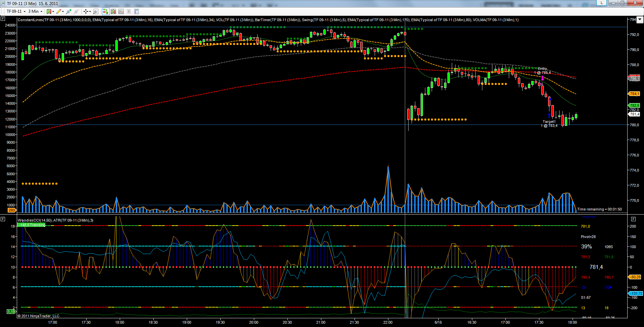Image resolution: width=644 pixels, height=327 pixels.
Task: Click the © 2011 NinjaTrader, LLC text
Action: click(x=38, y=316)
